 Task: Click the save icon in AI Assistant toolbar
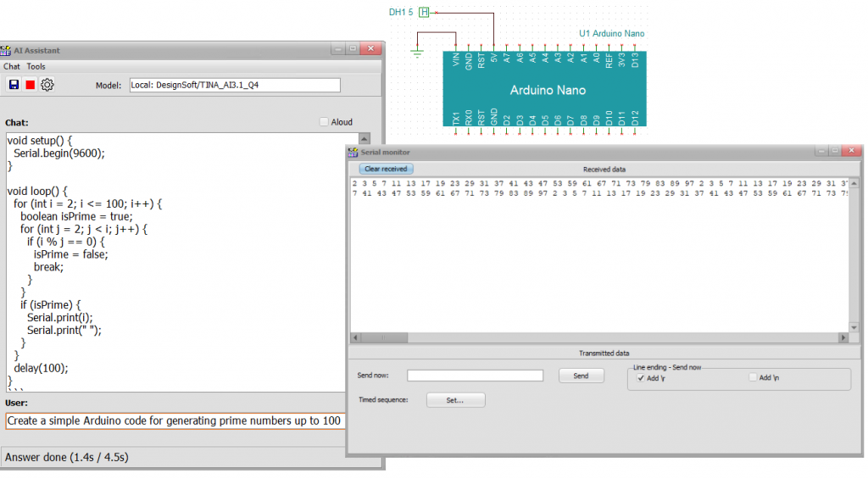click(x=14, y=85)
